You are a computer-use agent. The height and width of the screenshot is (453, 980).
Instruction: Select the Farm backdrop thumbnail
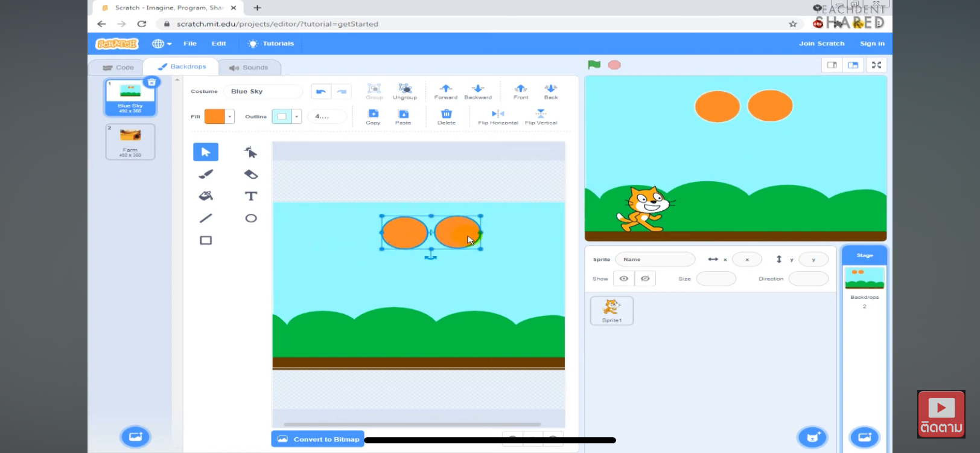click(130, 142)
